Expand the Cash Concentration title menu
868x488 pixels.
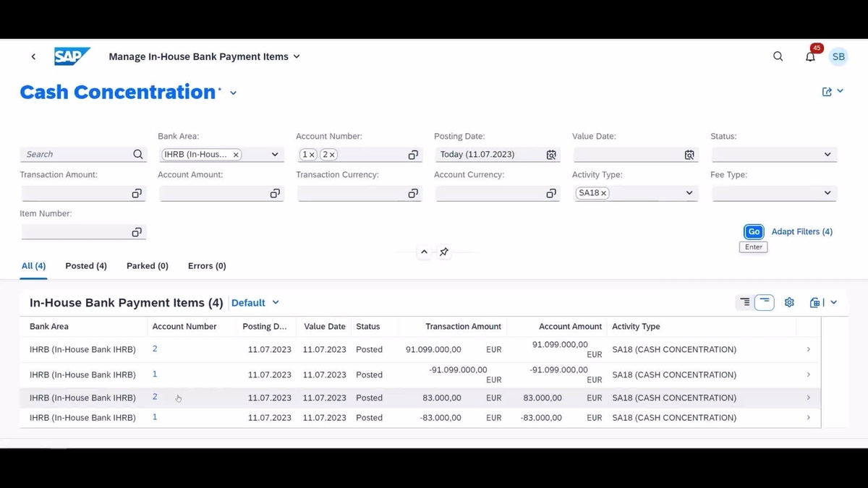tap(233, 93)
